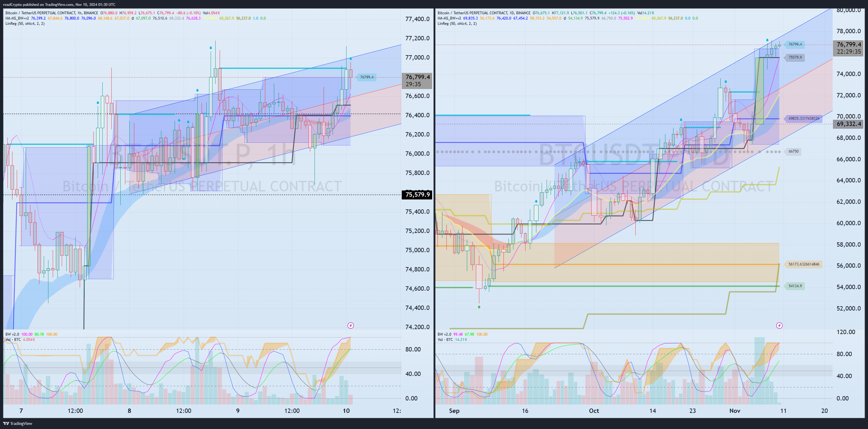Viewport: 868px width, 429px height.
Task: Click the 76799.4 line tag in 1h chart
Action: pos(367,77)
